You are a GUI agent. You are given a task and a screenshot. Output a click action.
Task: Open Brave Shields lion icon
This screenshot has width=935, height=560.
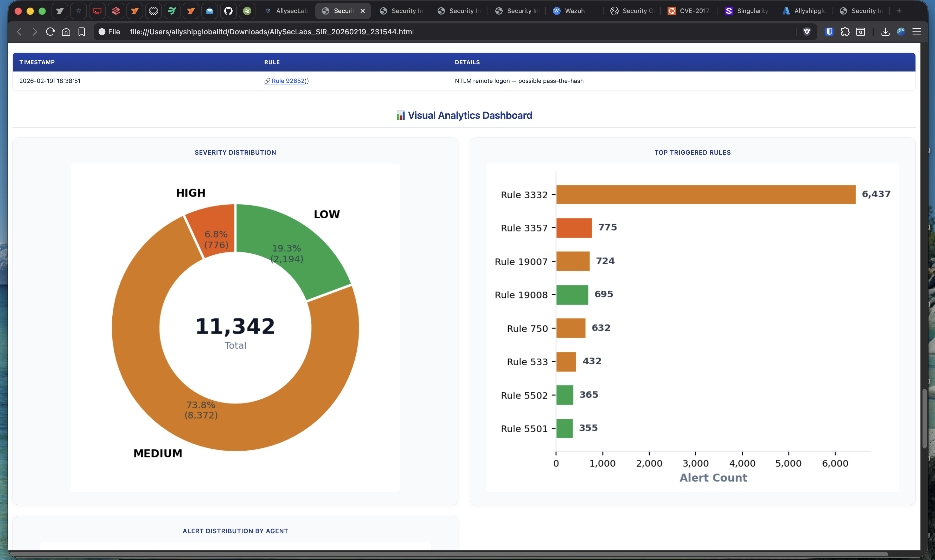click(x=807, y=32)
